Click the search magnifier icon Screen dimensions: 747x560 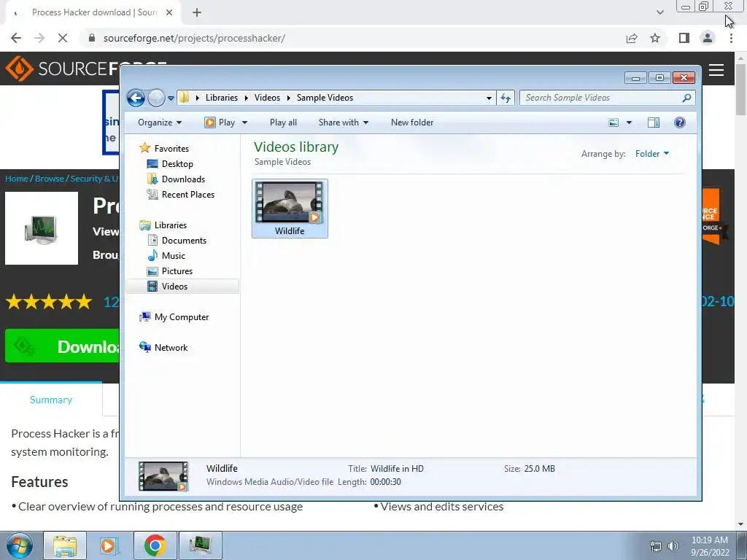pyautogui.click(x=686, y=98)
